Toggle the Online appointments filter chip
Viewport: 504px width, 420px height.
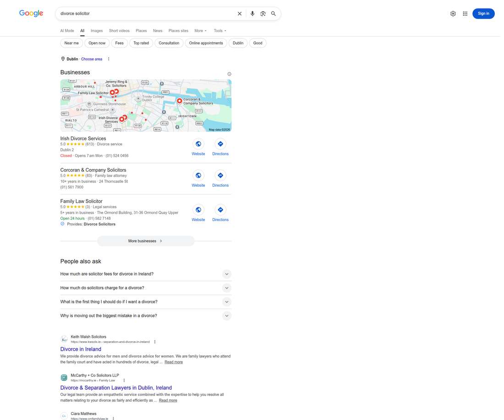pyautogui.click(x=206, y=43)
